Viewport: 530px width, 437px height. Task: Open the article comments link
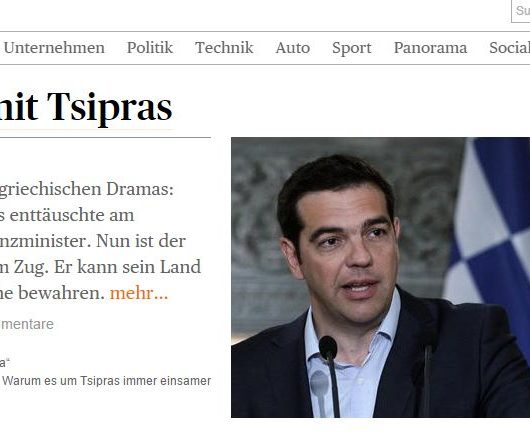27,324
